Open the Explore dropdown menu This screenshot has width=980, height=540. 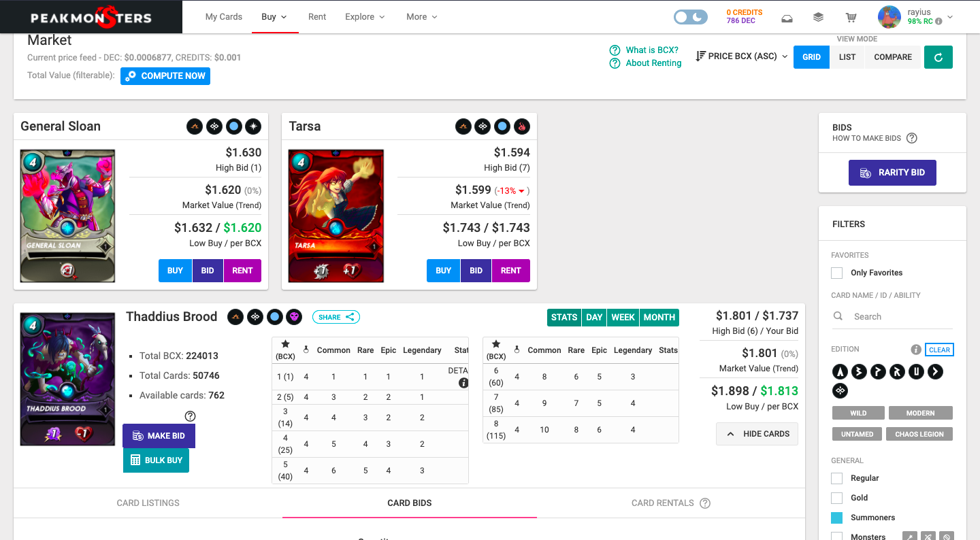point(365,17)
